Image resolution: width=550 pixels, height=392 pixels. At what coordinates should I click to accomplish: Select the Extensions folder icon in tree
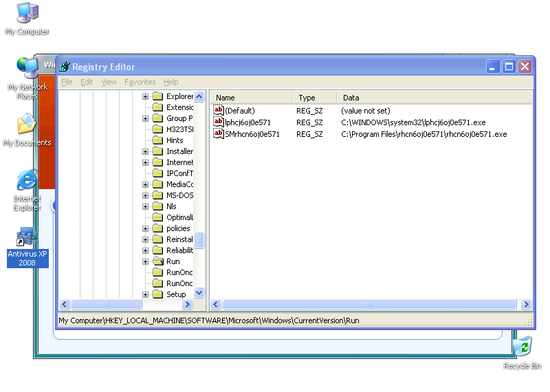(158, 107)
